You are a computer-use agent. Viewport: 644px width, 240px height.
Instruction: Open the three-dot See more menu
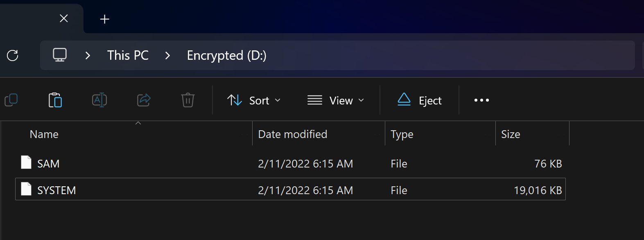481,100
